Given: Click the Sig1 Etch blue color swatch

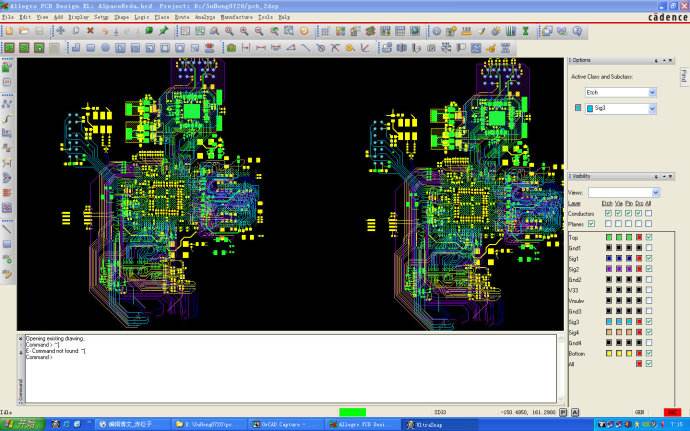Looking at the screenshot, I should [x=609, y=258].
